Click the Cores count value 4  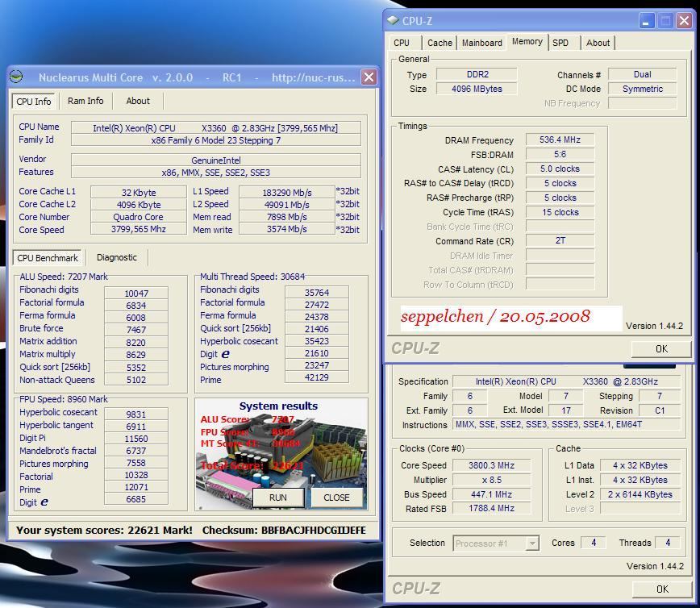coord(594,543)
